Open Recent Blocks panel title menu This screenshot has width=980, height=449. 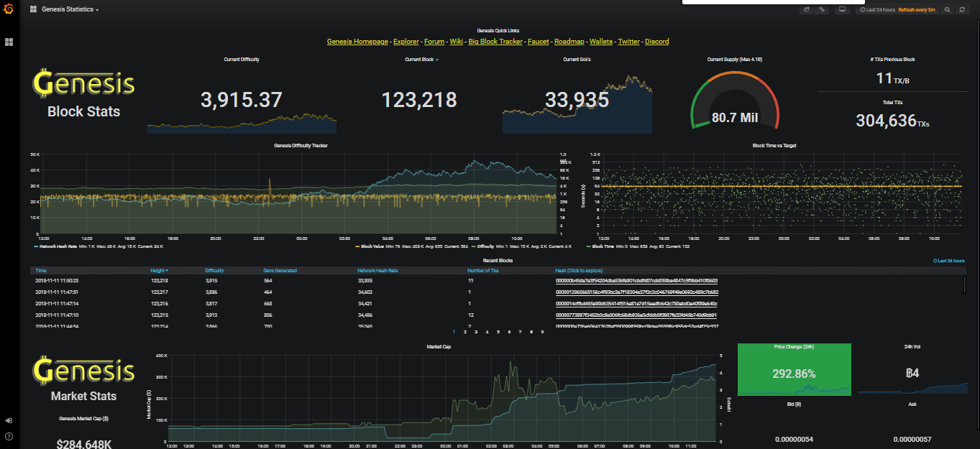point(498,260)
